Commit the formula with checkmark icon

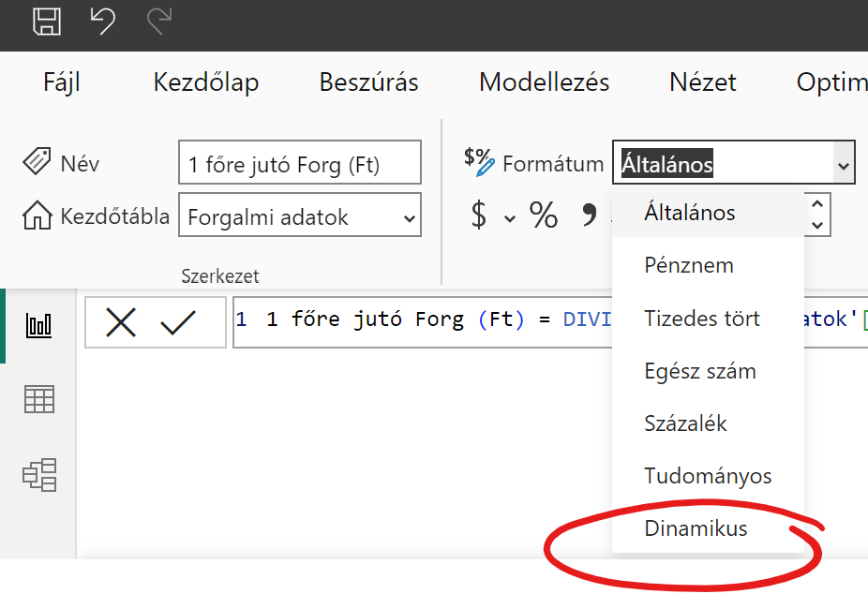tap(177, 323)
